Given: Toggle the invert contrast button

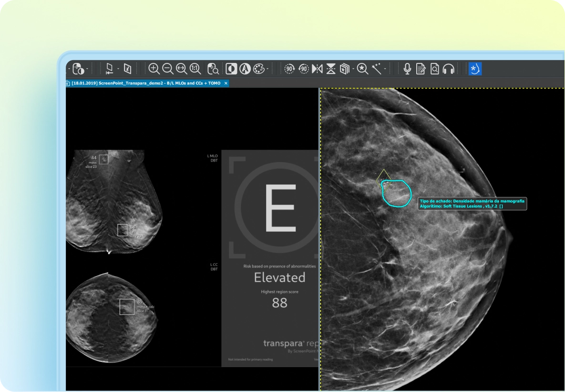Looking at the screenshot, I should tap(231, 69).
